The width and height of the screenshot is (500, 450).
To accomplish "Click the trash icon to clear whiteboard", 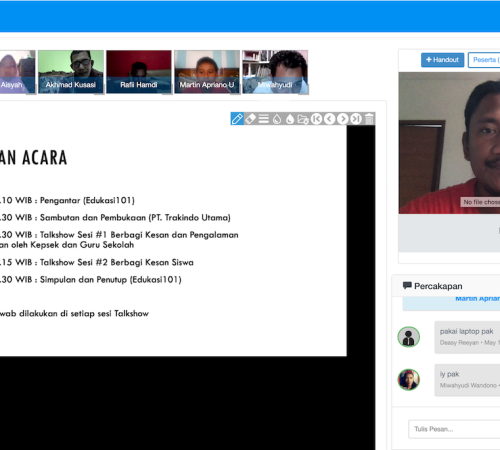I will pyautogui.click(x=369, y=119).
